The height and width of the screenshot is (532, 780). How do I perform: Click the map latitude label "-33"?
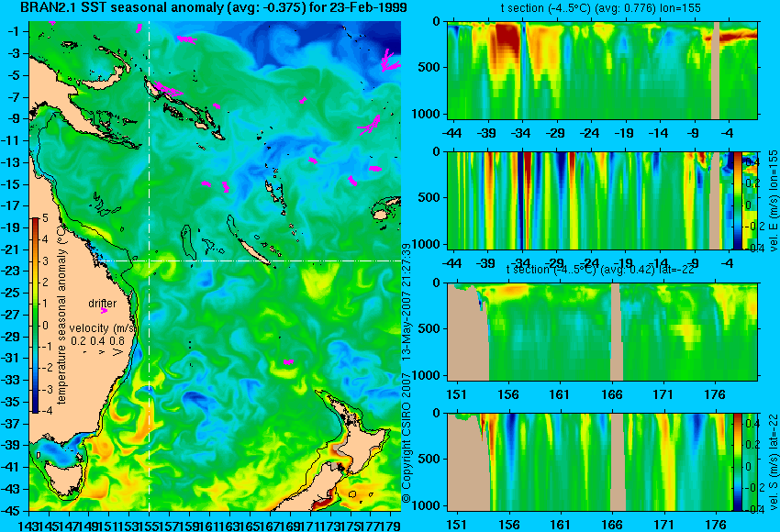[x=11, y=380]
